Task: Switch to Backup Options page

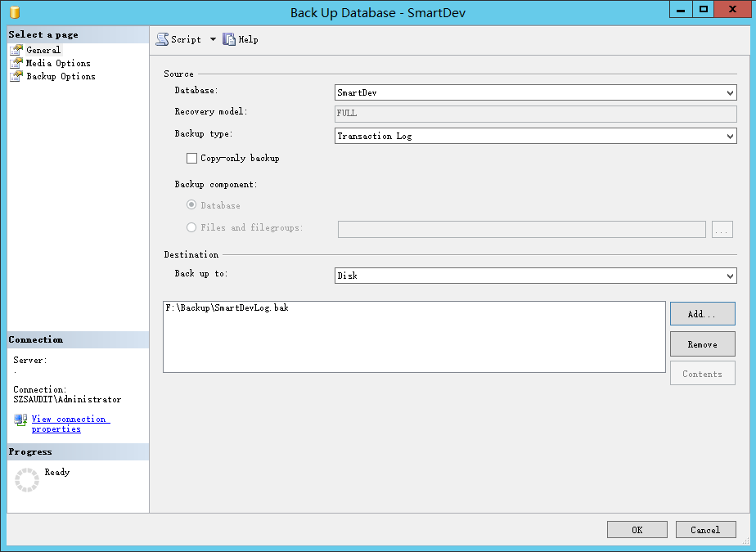Action: pyautogui.click(x=60, y=76)
